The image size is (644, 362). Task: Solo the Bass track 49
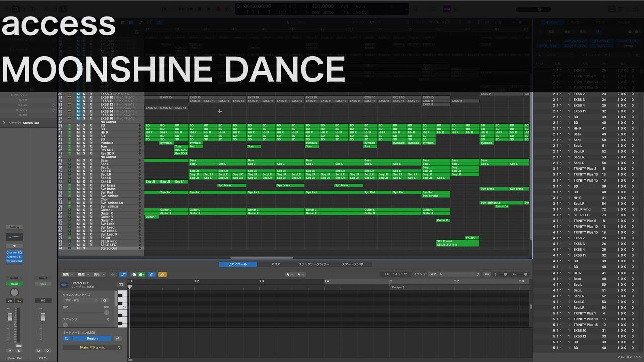[84, 161]
